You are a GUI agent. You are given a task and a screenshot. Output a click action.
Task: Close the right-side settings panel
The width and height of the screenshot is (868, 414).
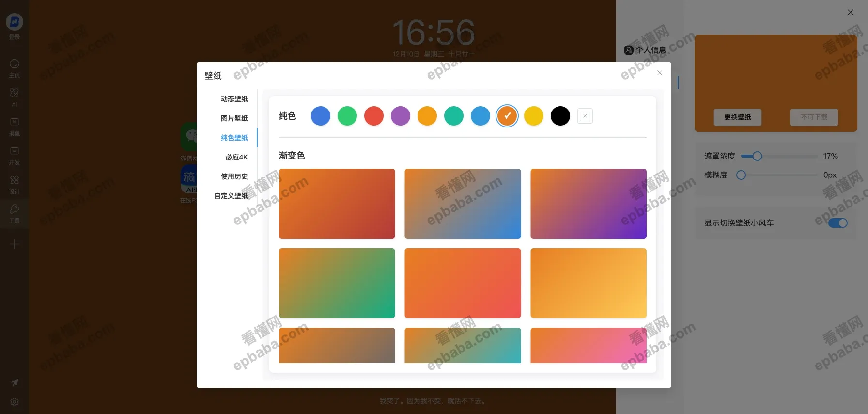[850, 12]
